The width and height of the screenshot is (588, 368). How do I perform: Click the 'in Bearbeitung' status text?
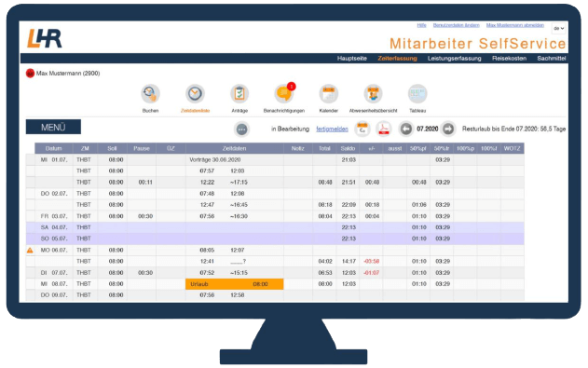coord(290,129)
